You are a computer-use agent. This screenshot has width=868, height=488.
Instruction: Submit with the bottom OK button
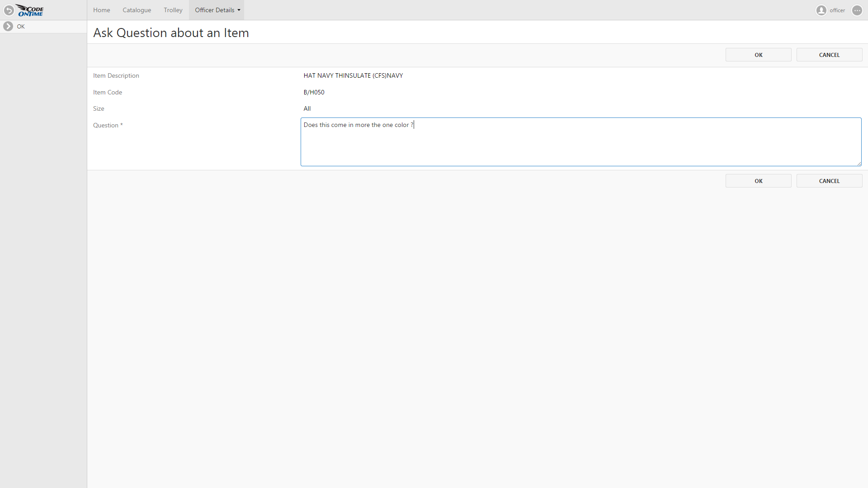pos(758,181)
